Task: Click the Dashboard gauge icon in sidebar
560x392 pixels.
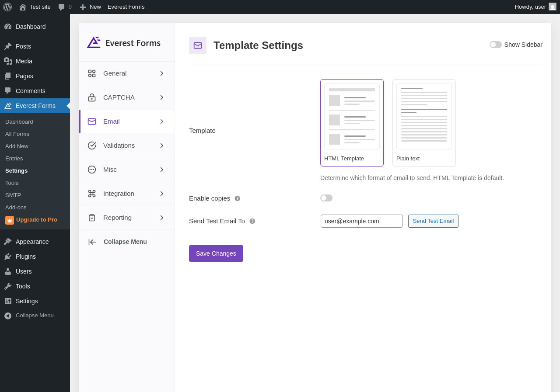Action: [x=8, y=27]
